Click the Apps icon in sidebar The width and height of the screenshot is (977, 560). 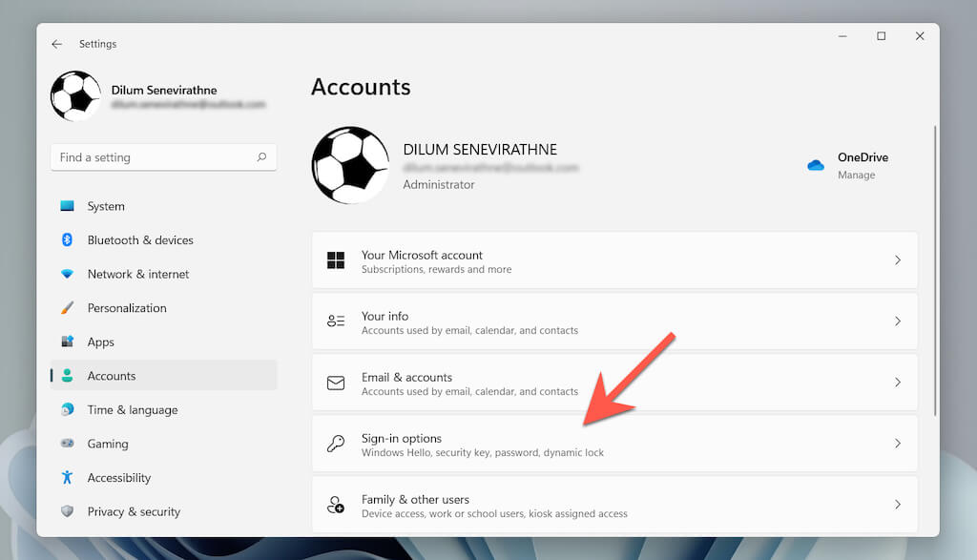pos(68,342)
